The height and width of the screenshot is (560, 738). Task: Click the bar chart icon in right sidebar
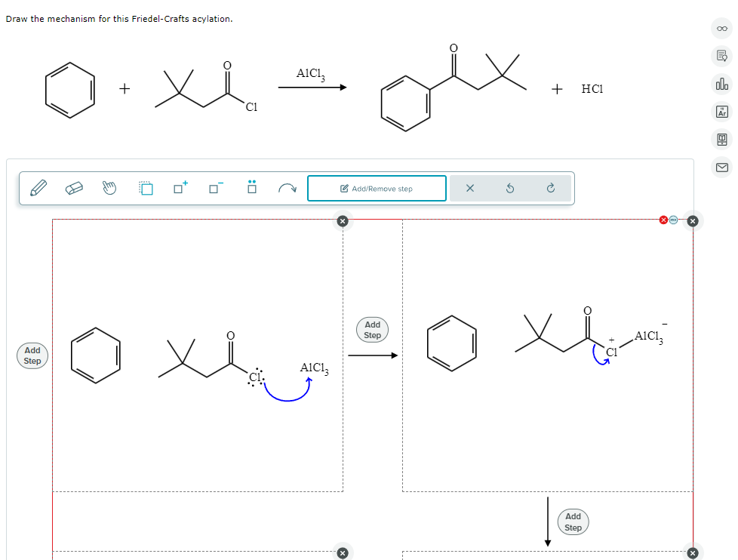[721, 84]
